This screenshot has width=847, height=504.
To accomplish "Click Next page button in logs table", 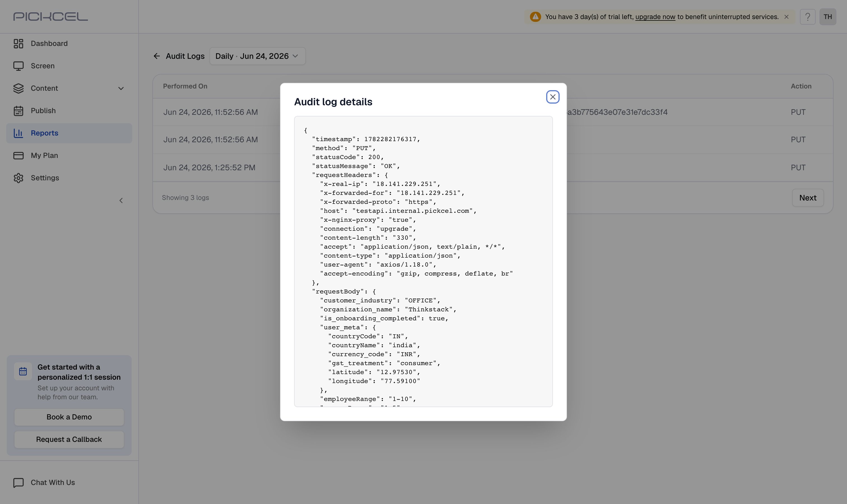I will click(x=808, y=198).
